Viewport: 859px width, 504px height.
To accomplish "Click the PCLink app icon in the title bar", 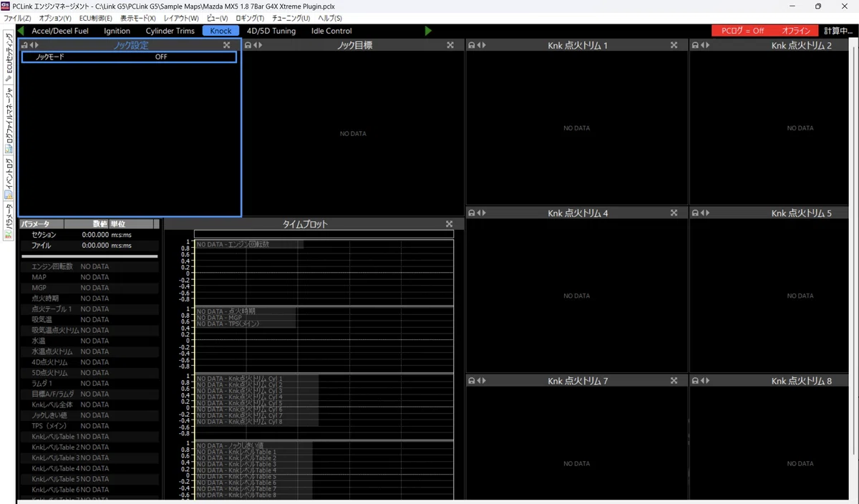I will click(6, 6).
